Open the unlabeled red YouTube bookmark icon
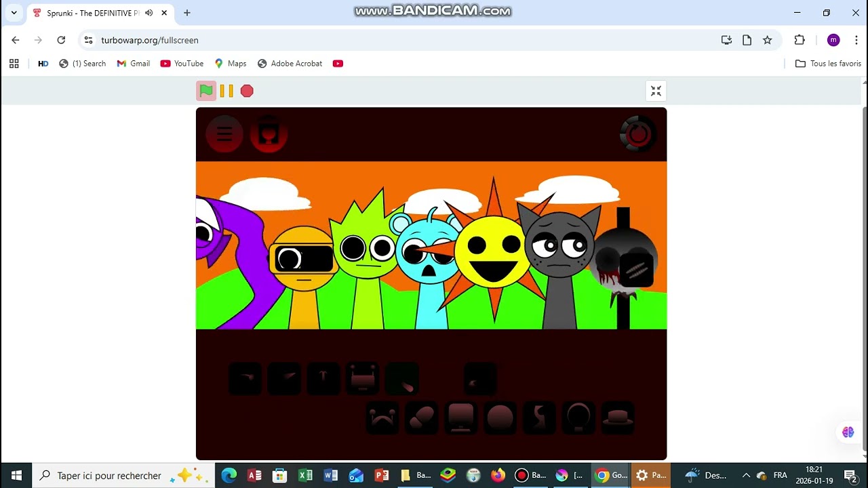 point(338,64)
